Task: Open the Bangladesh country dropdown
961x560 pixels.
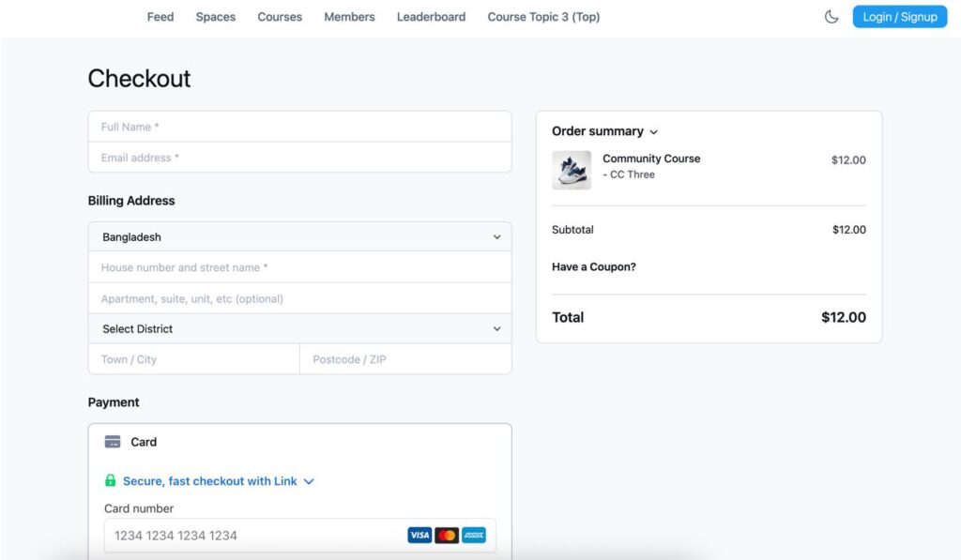Action: click(x=298, y=236)
